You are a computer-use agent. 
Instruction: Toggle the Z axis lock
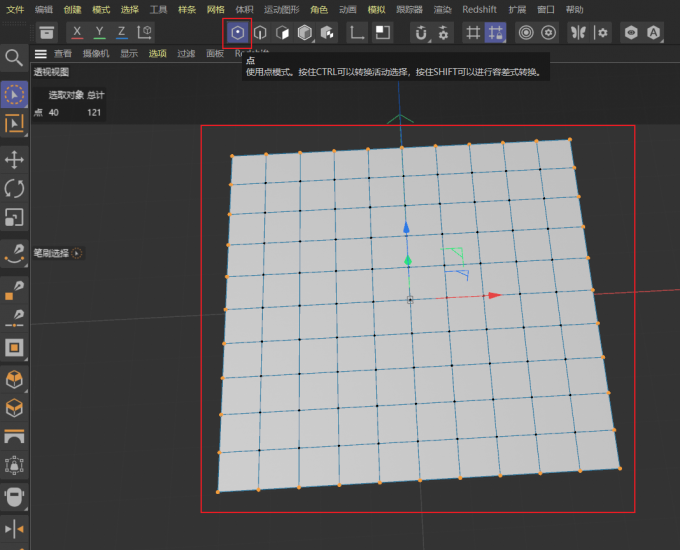click(122, 33)
